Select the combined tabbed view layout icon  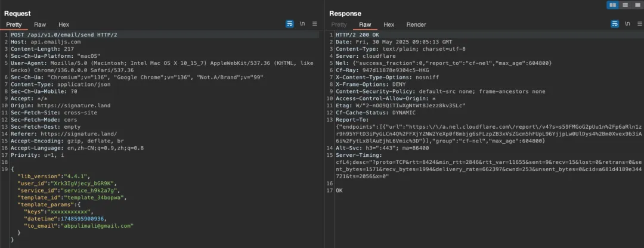[x=636, y=5]
